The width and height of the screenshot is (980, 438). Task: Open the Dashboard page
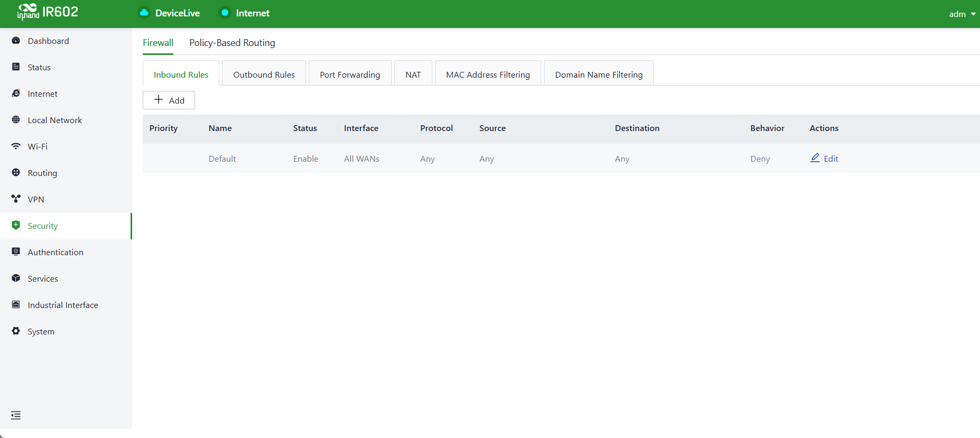[66, 41]
